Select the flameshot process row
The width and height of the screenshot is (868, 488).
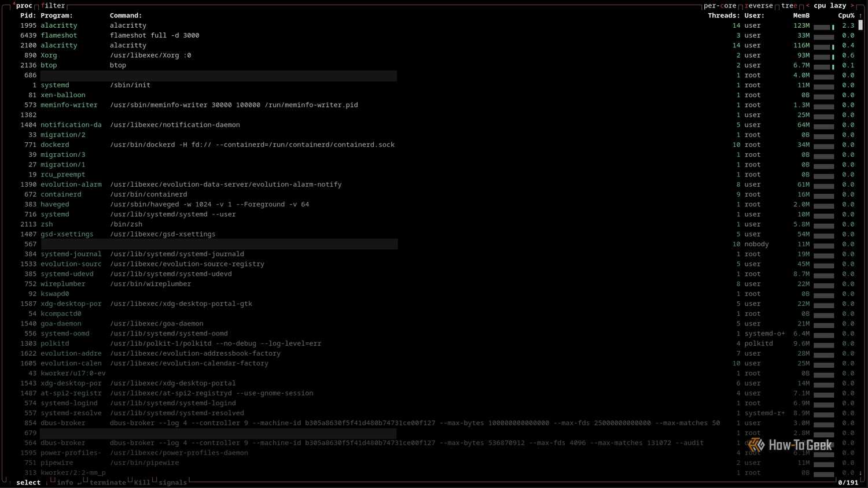(437, 35)
